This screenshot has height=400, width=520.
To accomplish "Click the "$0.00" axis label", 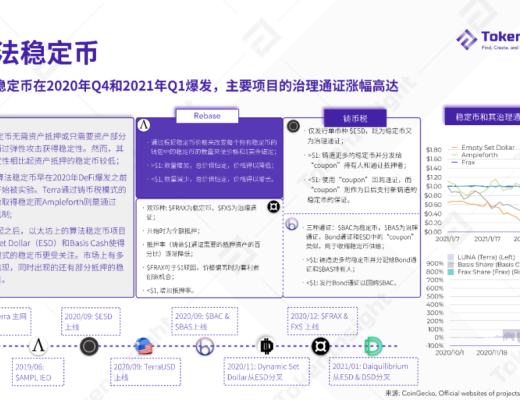I will pos(434,231).
